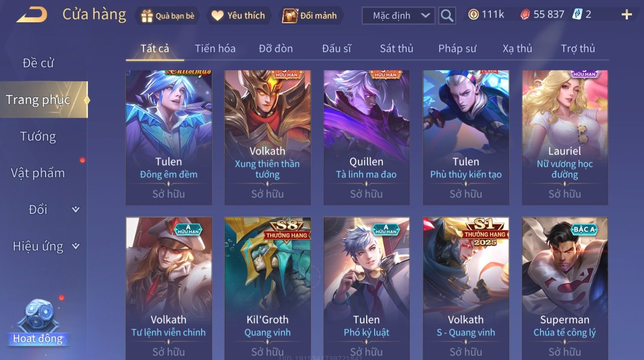This screenshot has height=360, width=644.
Task: Tap the plus icon to add currency
Action: tap(626, 15)
